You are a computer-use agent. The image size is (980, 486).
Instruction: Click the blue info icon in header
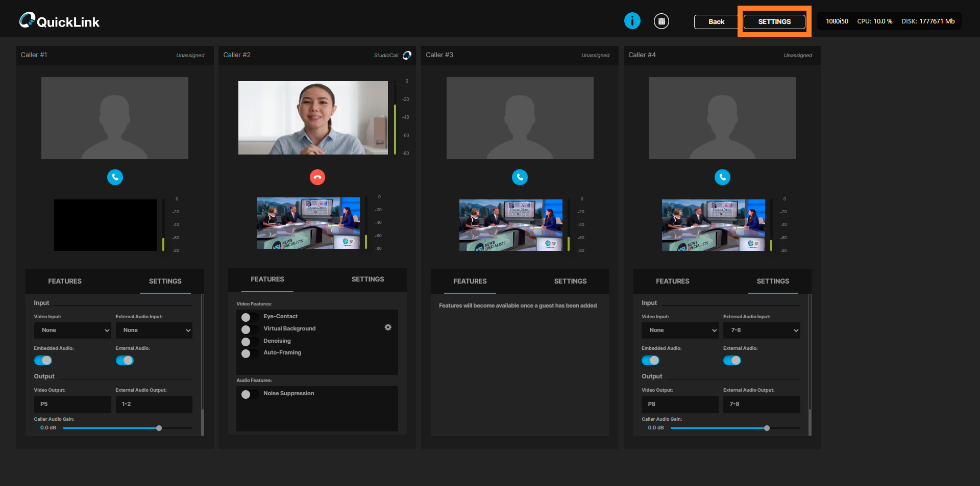coord(632,21)
